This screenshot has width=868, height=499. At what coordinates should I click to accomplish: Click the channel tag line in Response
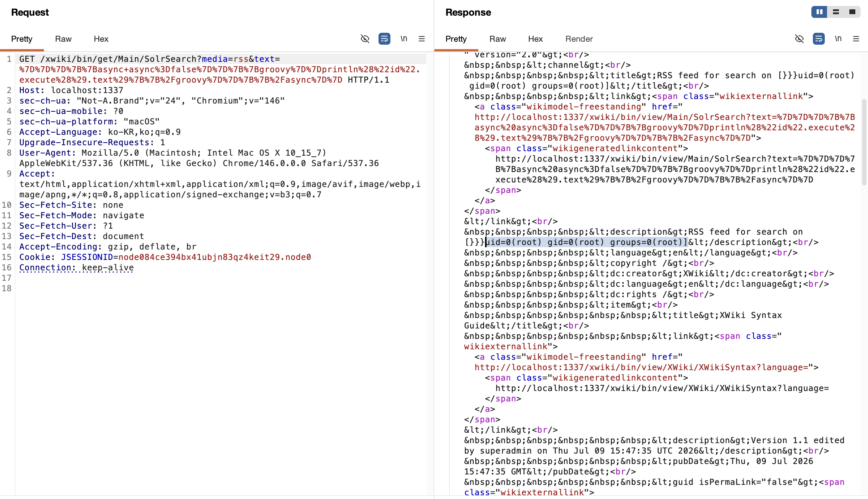click(x=547, y=65)
